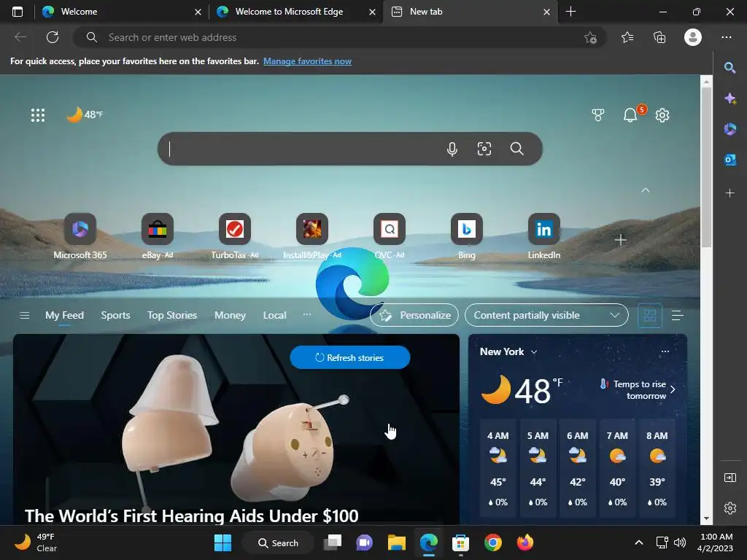Screen dimensions: 747x560
Task: Open the TurboTax quick link tile
Action: click(x=234, y=237)
